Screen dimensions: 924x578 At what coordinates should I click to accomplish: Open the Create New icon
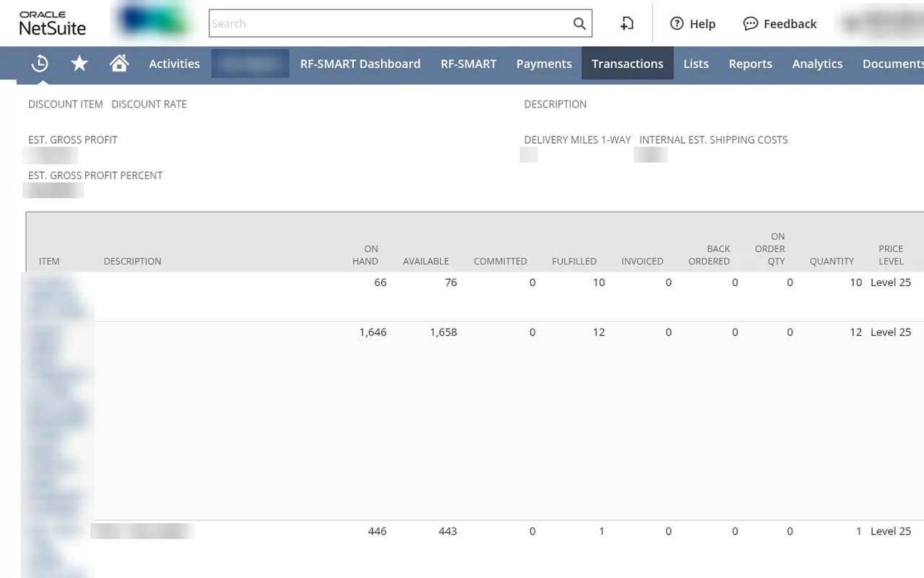point(627,23)
